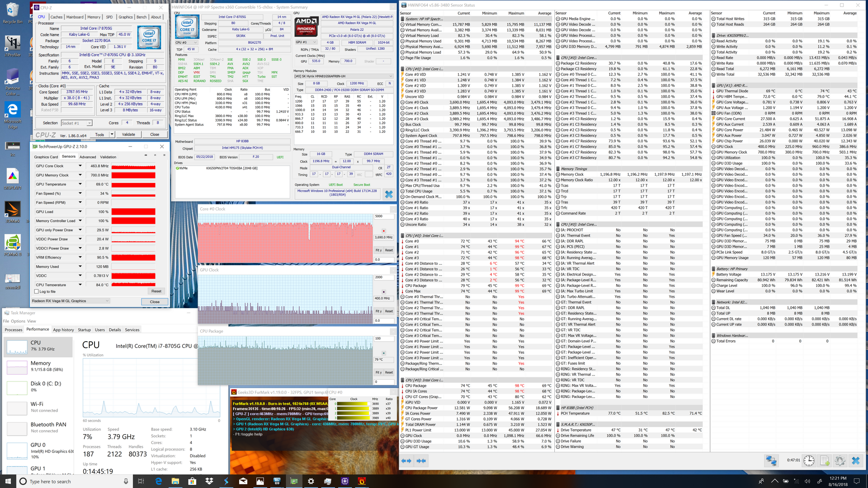868x488 pixels.
Task: Click HWiNFO logging start file icon
Action: coord(825,460)
